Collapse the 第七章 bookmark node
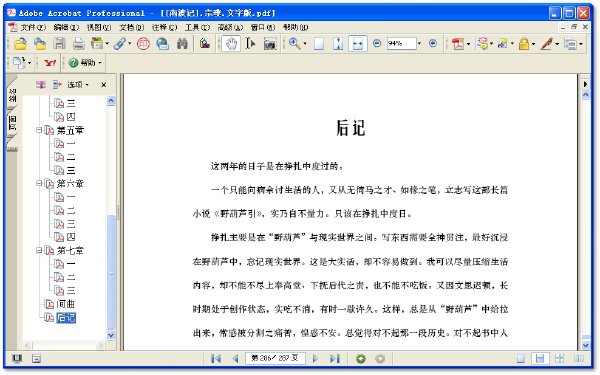Screen dimensions: 600x375 click(39, 250)
